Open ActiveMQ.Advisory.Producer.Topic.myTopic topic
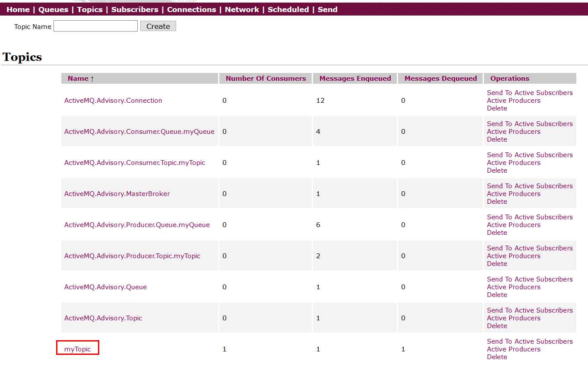Image resolution: width=588 pixels, height=373 pixels. coord(133,256)
